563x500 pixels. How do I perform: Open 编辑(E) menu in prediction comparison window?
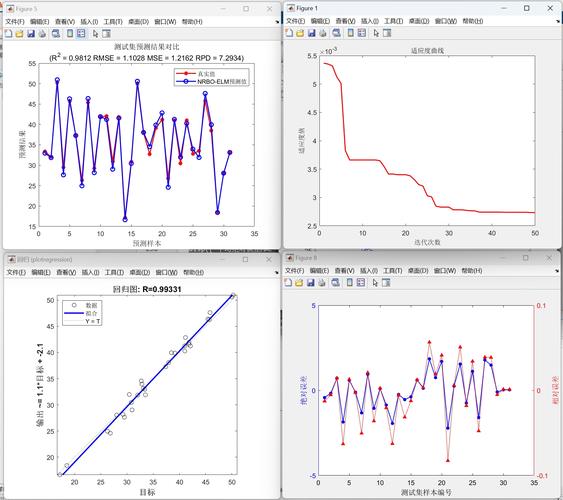pyautogui.click(x=39, y=22)
